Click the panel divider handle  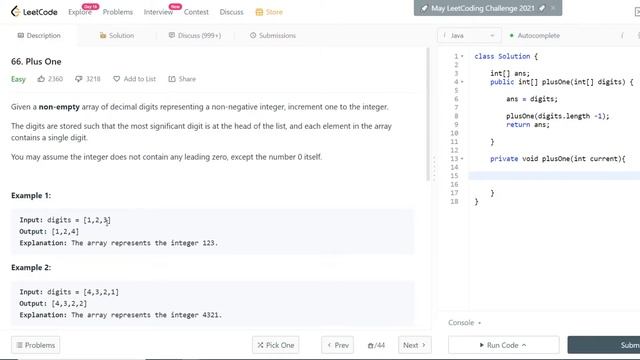click(434, 168)
